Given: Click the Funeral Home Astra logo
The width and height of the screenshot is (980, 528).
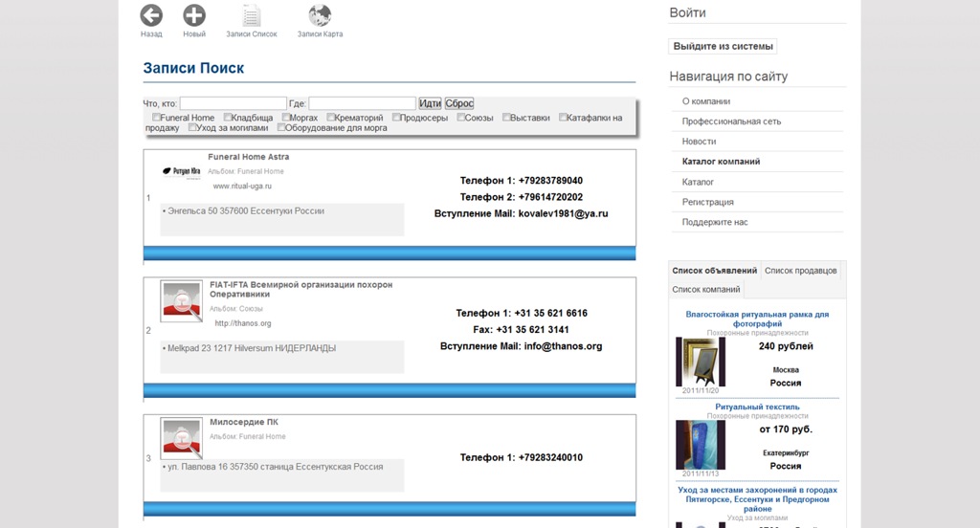Looking at the screenshot, I should tap(182, 171).
